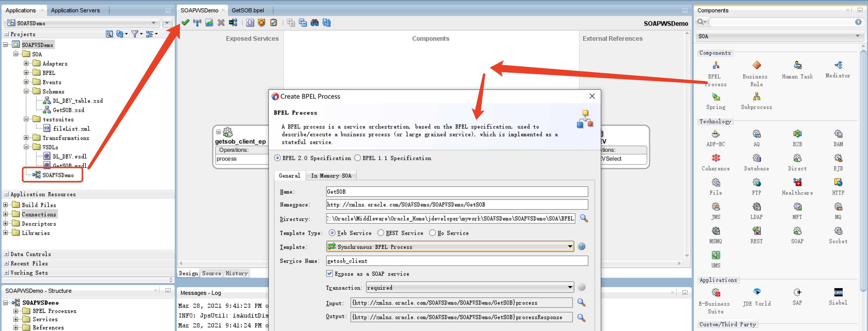Select DL_DEV.wsdl file in tree
The image size is (868, 331).
(x=70, y=156)
